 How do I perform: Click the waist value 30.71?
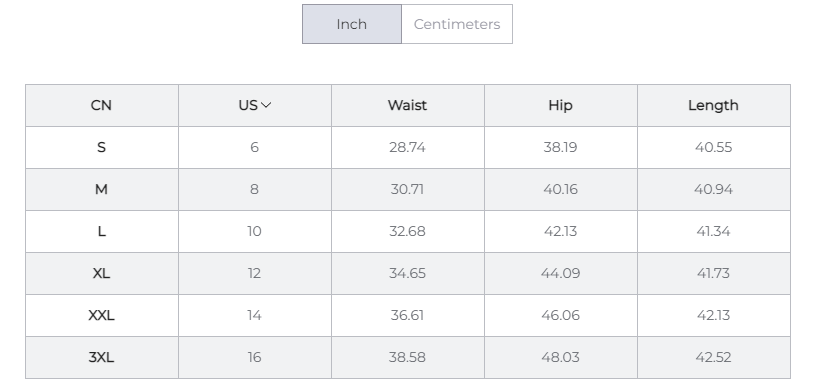(407, 189)
